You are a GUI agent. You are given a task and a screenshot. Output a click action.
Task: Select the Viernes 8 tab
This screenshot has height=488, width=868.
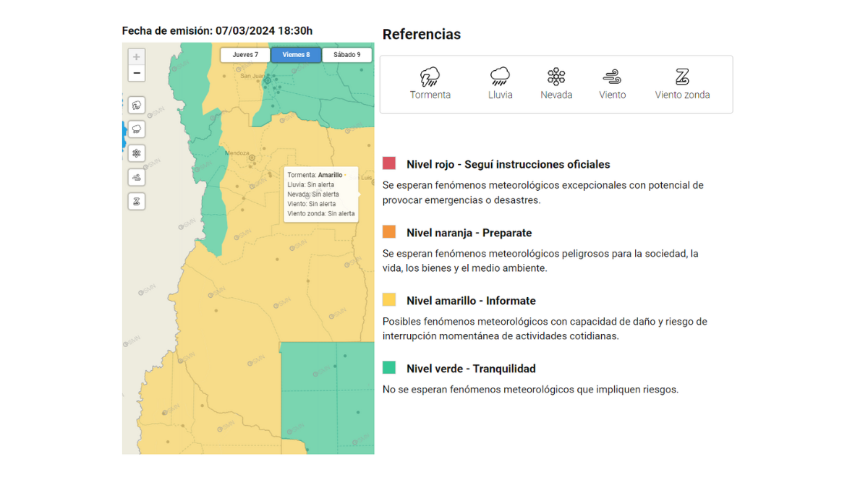[x=296, y=54]
